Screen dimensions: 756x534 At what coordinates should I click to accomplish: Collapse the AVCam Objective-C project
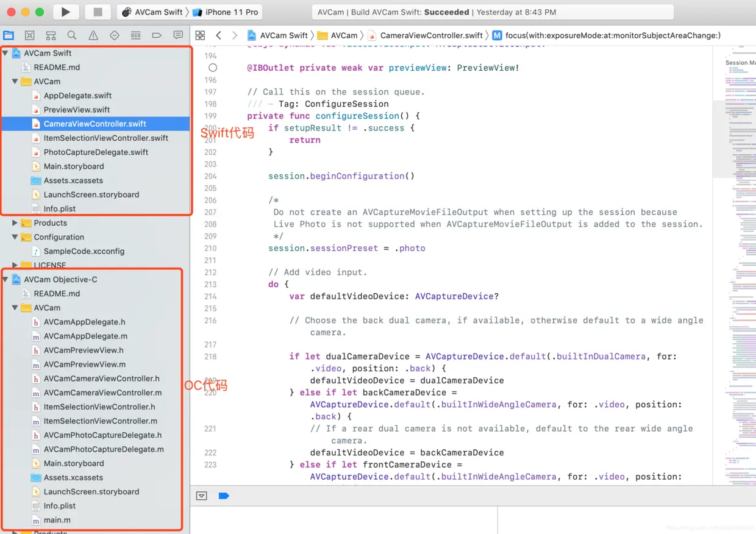[x=5, y=279]
